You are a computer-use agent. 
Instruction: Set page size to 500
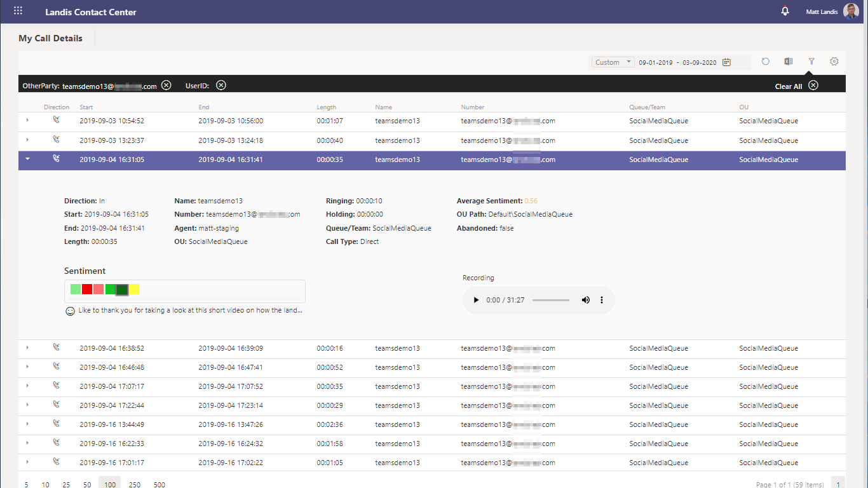pos(159,484)
